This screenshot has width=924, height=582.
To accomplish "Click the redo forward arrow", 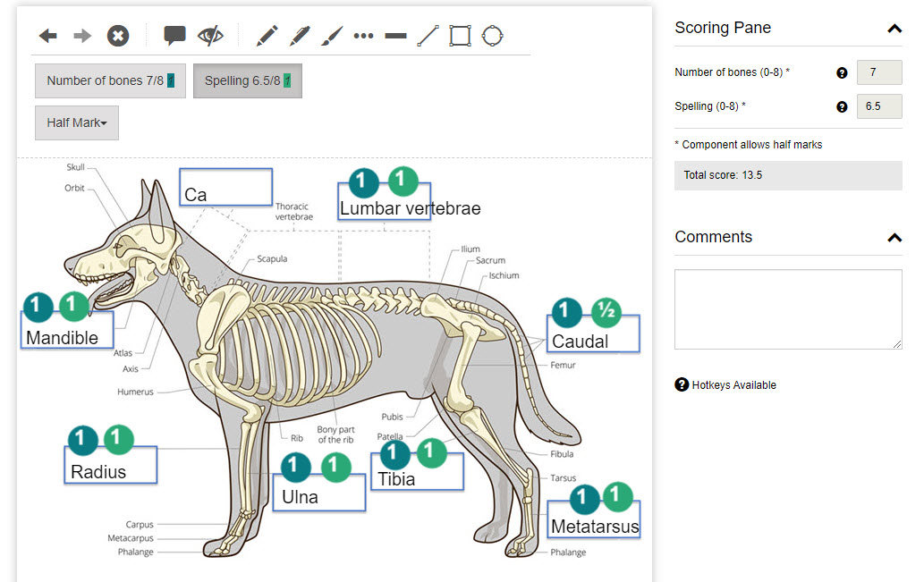I will tap(82, 36).
